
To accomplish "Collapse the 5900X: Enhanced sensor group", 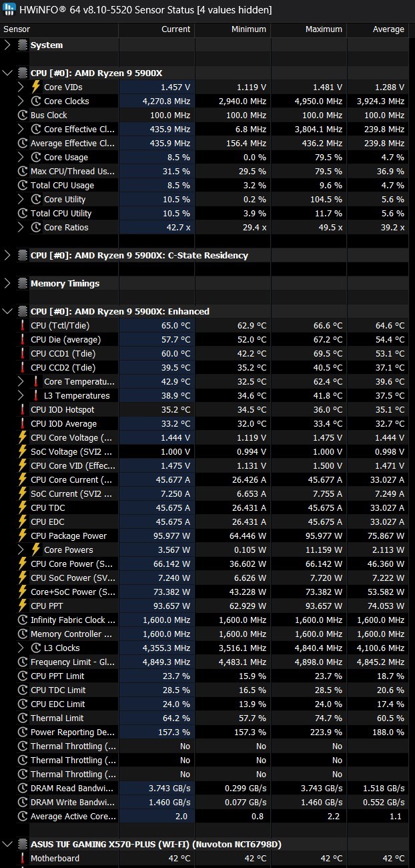I will pos(7,312).
